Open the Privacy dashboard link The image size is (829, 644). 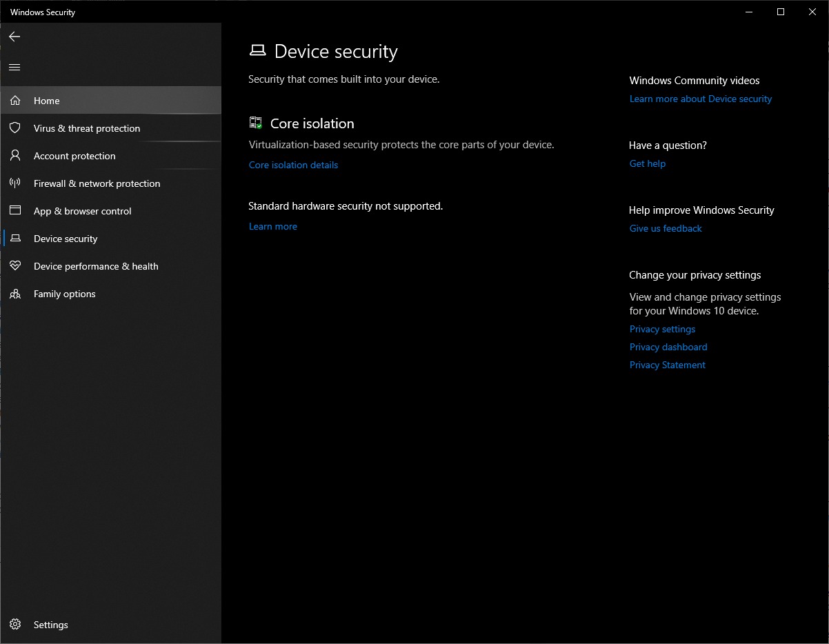point(668,347)
